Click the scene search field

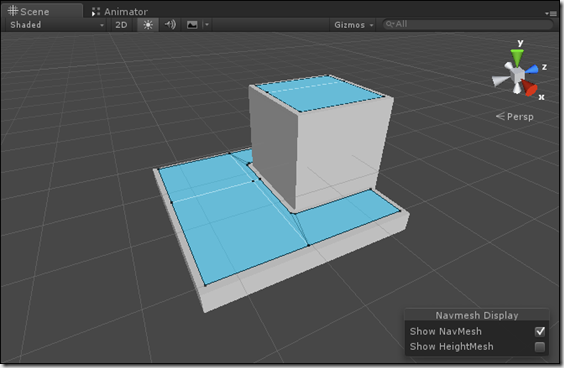tap(468, 24)
